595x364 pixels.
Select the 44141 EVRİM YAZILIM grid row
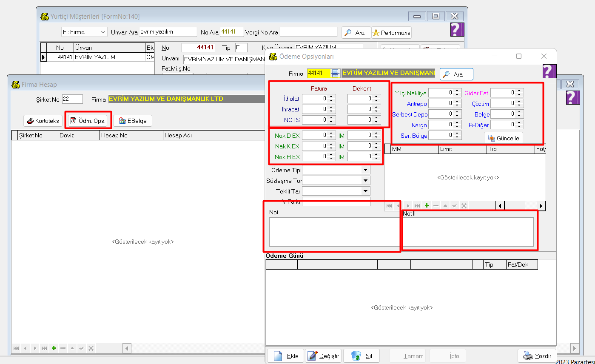(97, 57)
